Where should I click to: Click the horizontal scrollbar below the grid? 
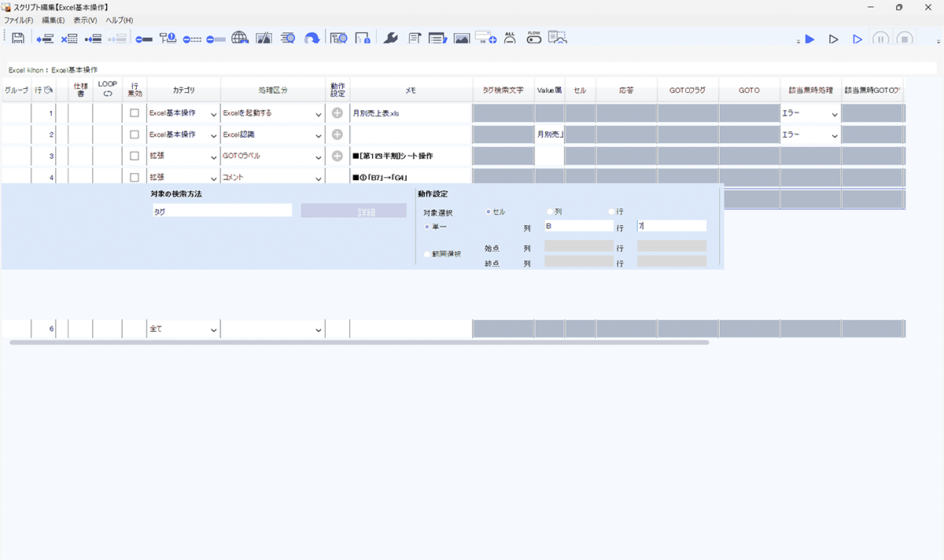click(x=360, y=342)
